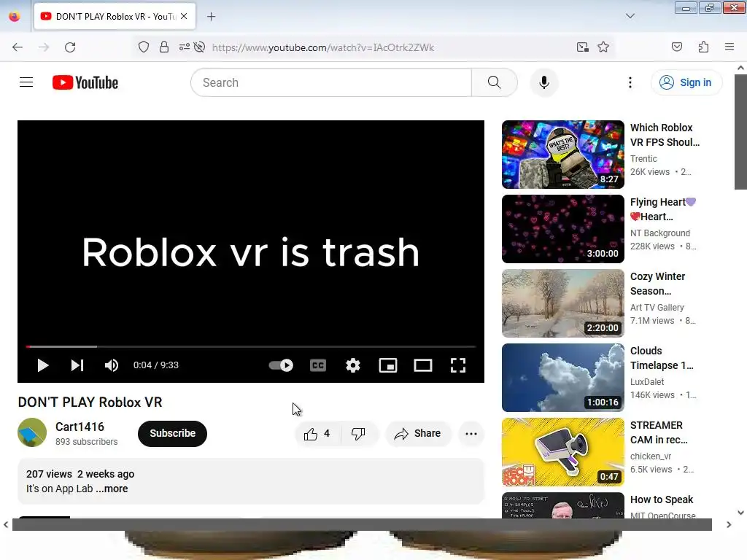The image size is (747, 560).
Task: Click the horizontal scrollbar left arrow
Action: (6, 525)
